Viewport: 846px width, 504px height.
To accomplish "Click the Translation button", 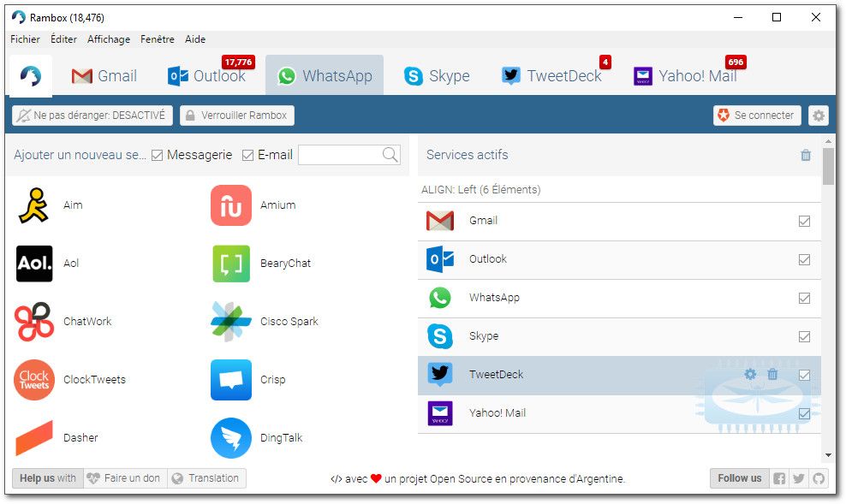I will pos(206,478).
